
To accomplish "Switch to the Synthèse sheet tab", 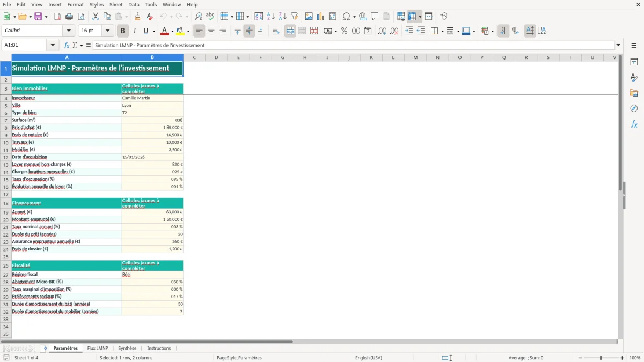I will tap(127, 348).
